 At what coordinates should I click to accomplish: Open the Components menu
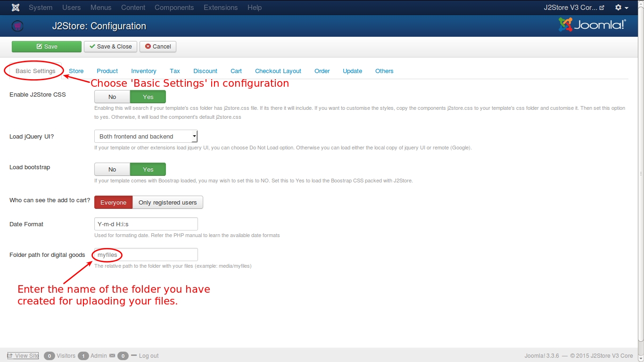coord(174,8)
